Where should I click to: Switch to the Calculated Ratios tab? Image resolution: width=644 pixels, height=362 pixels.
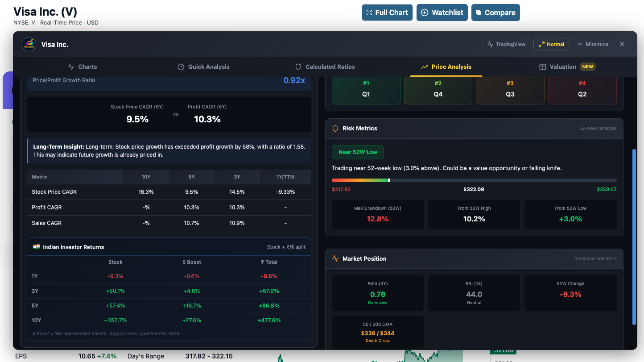[325, 67]
